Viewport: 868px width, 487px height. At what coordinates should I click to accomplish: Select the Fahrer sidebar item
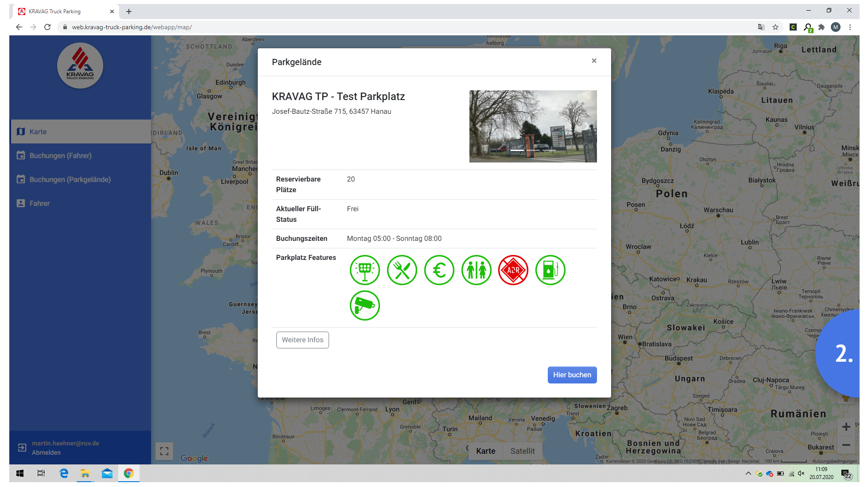39,203
